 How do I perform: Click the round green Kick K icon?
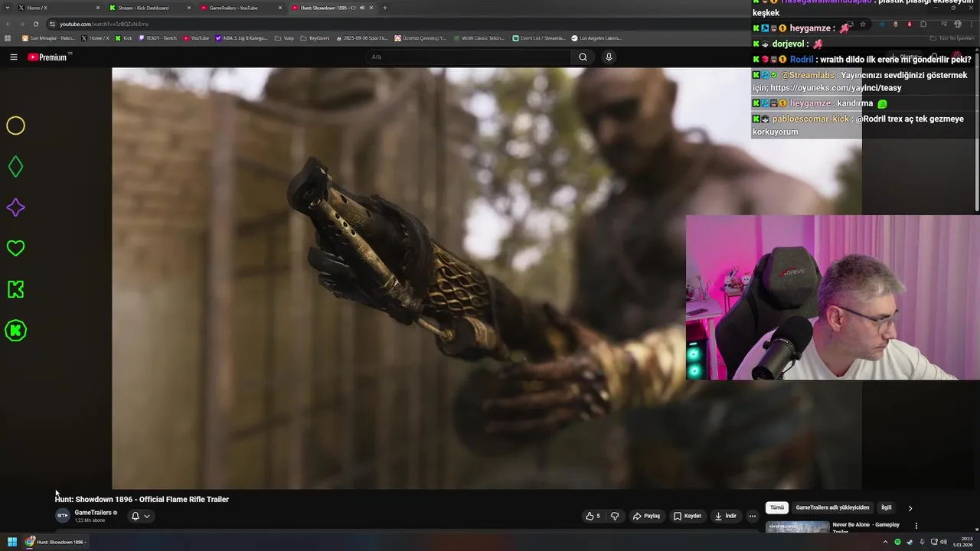click(15, 331)
